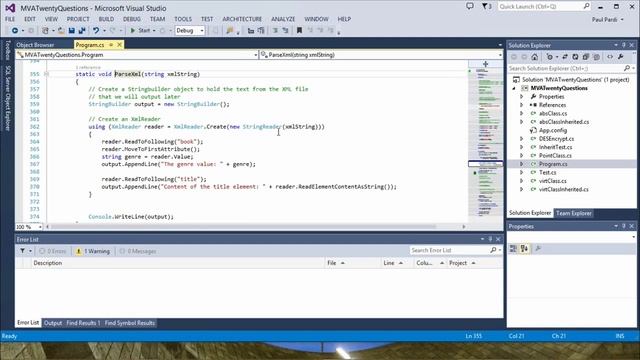Open the FILE menu
This screenshot has width=640, height=360.
pos(10,19)
